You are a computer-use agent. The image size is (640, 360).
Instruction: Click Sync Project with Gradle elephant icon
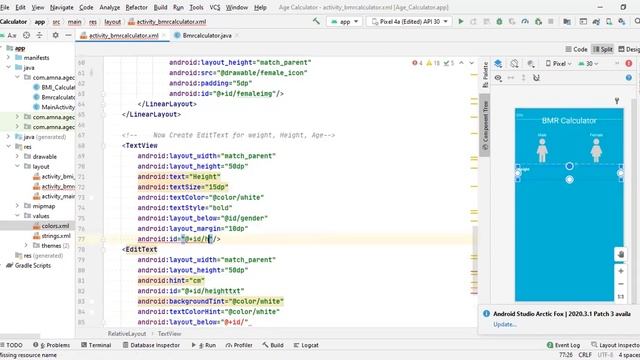[x=596, y=22]
